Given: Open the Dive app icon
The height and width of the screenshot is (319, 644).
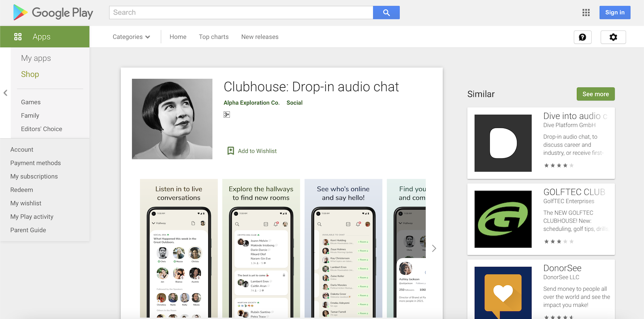Looking at the screenshot, I should 503,143.
